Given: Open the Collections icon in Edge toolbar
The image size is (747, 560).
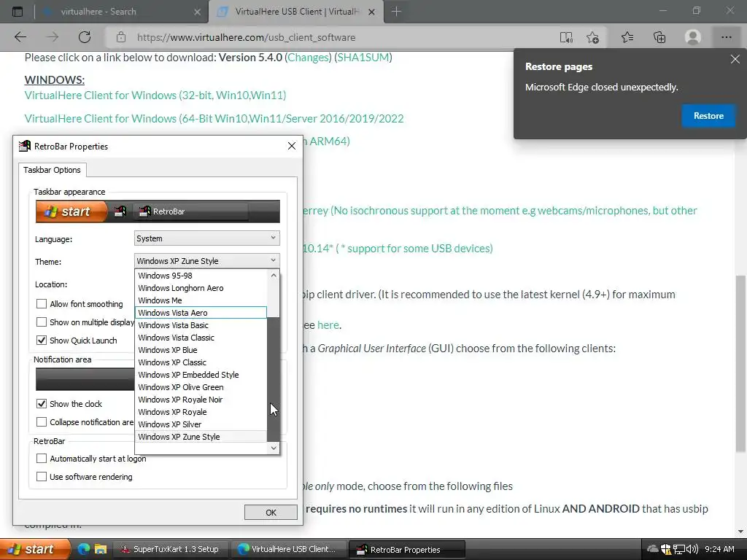Looking at the screenshot, I should pos(659,37).
